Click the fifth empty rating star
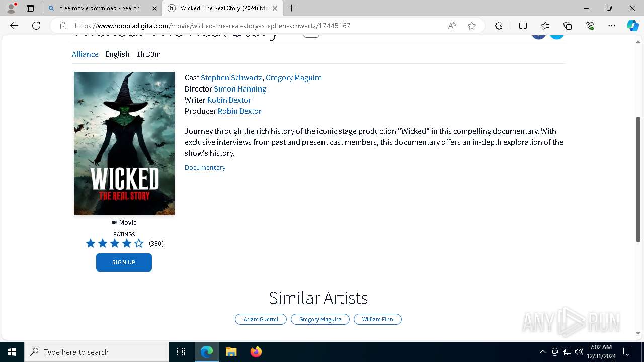 coord(139,243)
